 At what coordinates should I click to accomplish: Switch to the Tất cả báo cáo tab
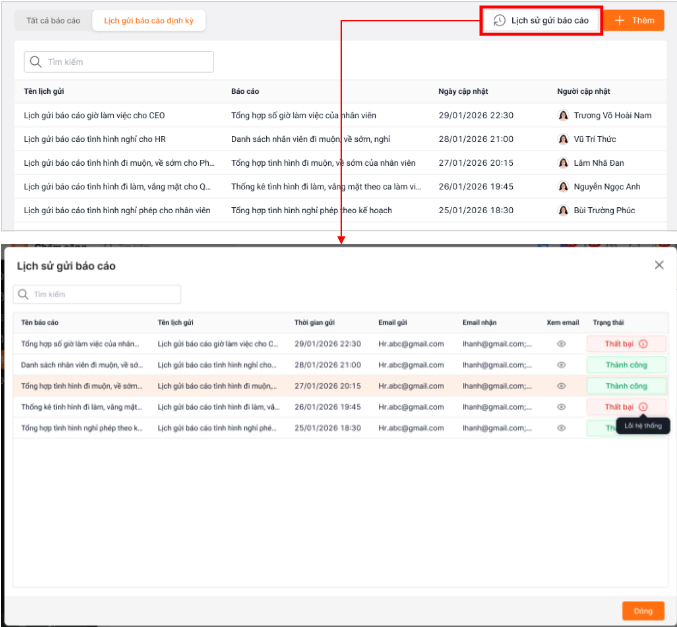(54, 20)
